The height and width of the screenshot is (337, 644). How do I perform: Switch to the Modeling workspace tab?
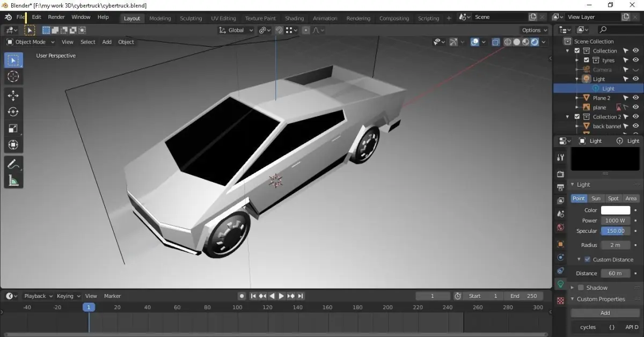160,18
